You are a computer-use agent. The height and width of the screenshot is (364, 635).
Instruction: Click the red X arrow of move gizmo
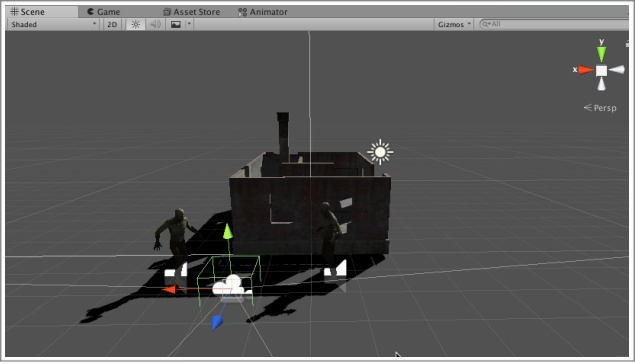(169, 289)
